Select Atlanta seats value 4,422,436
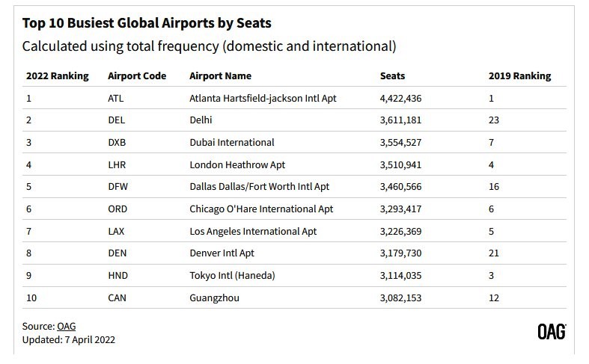The image size is (589, 364). point(400,99)
